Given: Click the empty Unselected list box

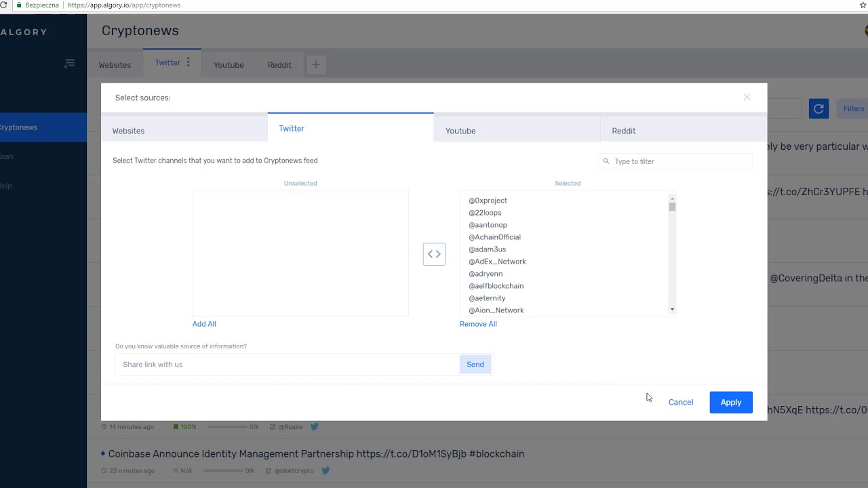Looking at the screenshot, I should click(x=300, y=253).
